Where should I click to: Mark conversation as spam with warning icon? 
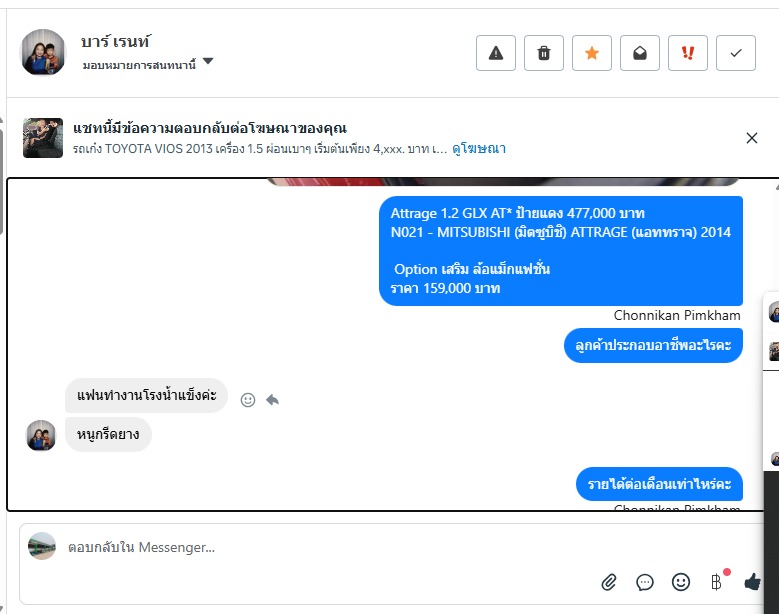[x=495, y=53]
